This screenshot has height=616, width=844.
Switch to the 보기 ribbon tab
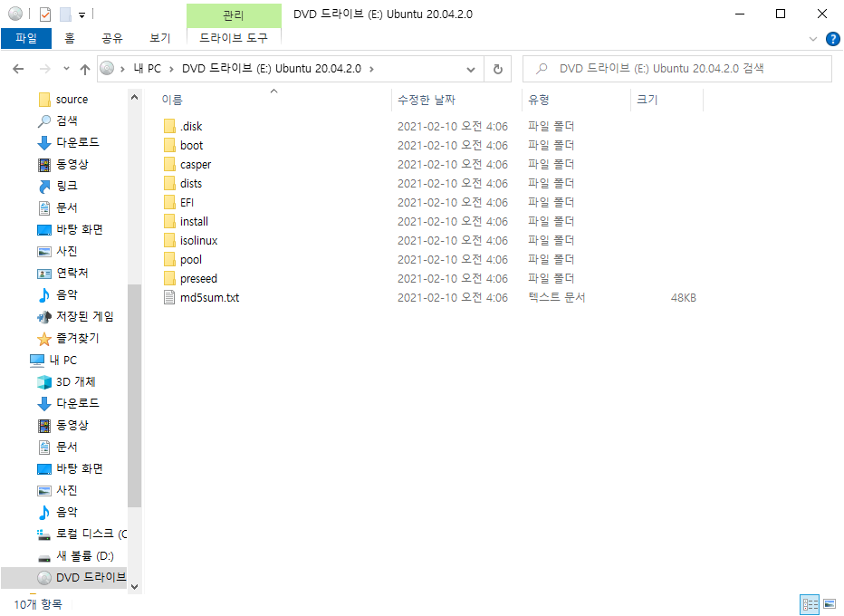160,38
